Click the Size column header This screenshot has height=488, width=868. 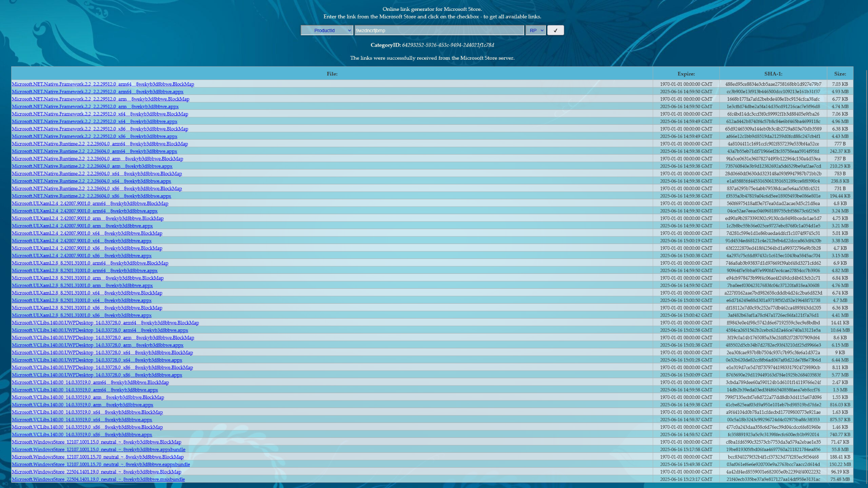[x=840, y=74]
